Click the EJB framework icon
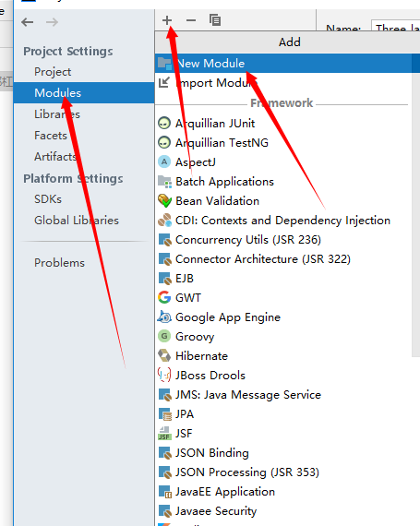This screenshot has width=420, height=526. click(164, 279)
